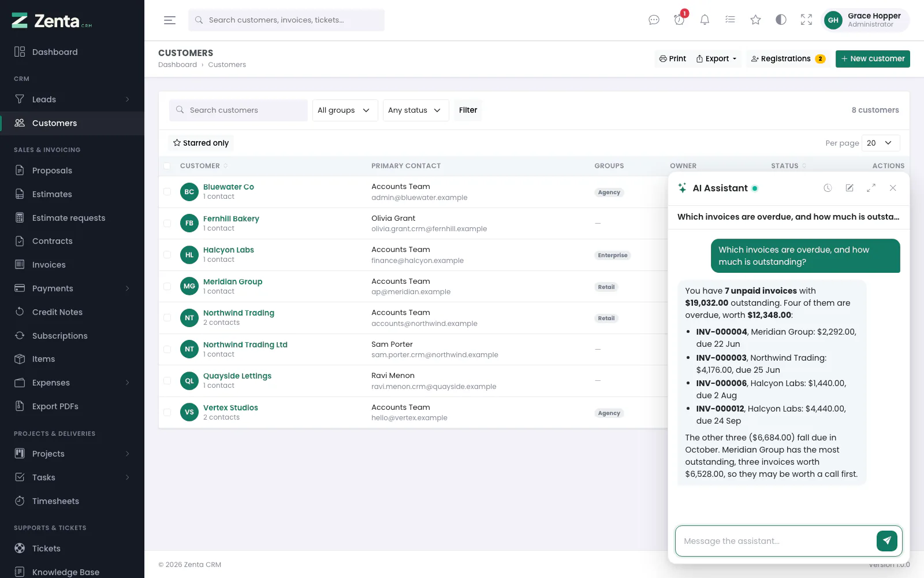Select the Fernhill Bakery row checkbox
The width and height of the screenshot is (924, 578).
pos(167,223)
